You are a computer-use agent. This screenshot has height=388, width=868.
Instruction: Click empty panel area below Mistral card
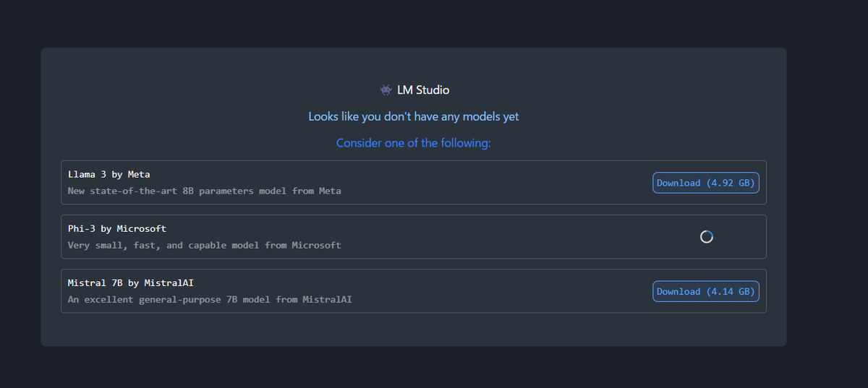414,329
